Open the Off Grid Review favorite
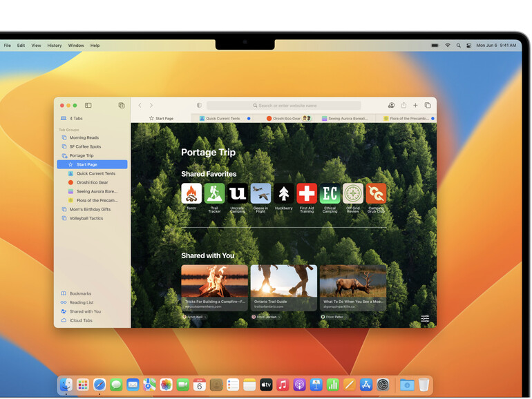 tap(353, 193)
